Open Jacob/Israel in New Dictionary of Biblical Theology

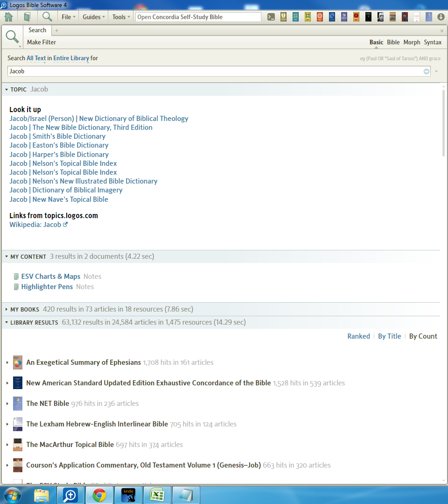click(99, 119)
